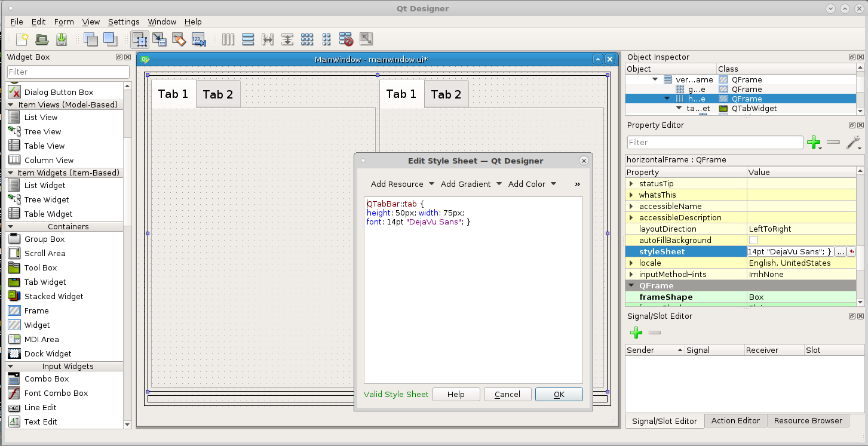
Task: Open the Add Color dropdown
Action: 532,184
